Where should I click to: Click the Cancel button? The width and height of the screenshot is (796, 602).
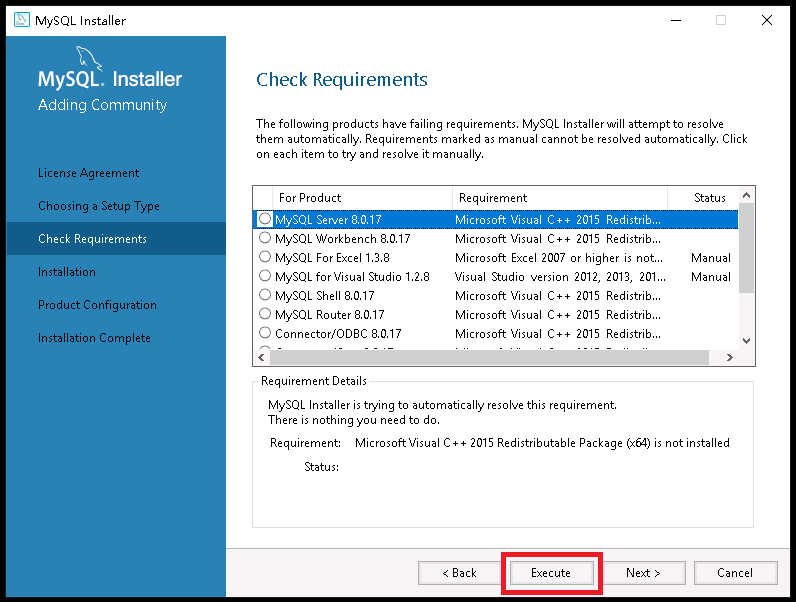coord(735,573)
